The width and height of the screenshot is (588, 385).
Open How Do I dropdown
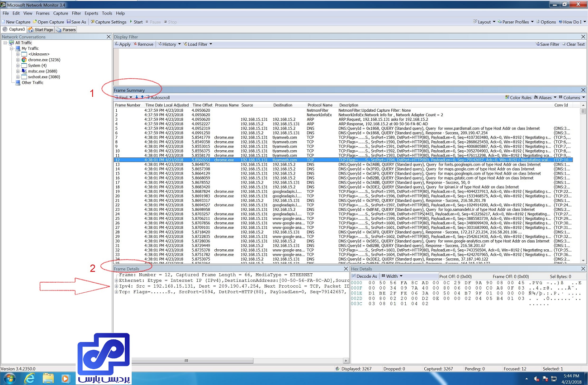(x=572, y=22)
